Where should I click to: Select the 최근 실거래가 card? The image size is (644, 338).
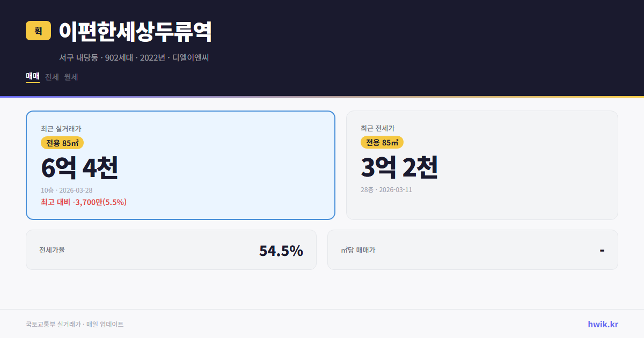(180, 165)
